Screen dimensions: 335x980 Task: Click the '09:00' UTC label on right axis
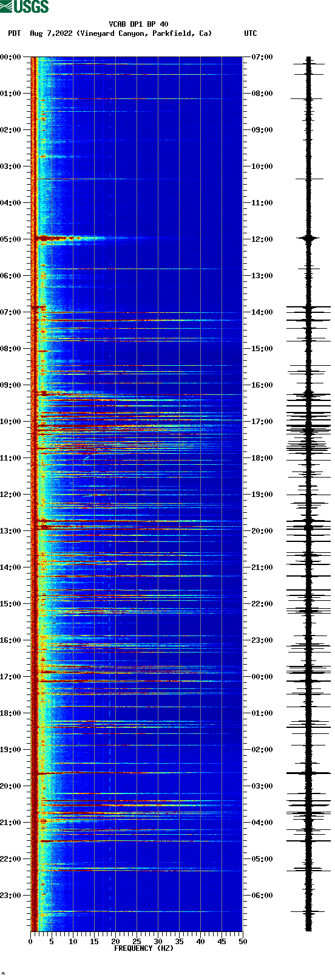(x=262, y=130)
